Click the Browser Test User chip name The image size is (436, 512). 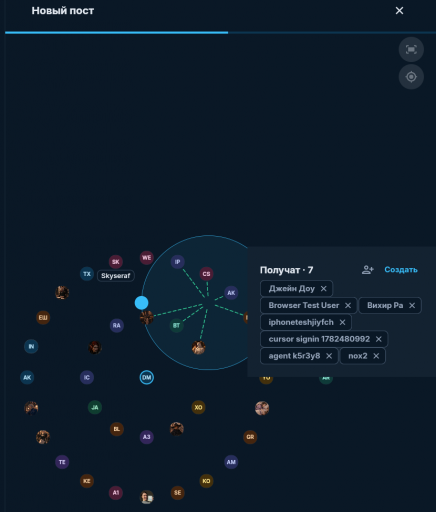point(304,305)
